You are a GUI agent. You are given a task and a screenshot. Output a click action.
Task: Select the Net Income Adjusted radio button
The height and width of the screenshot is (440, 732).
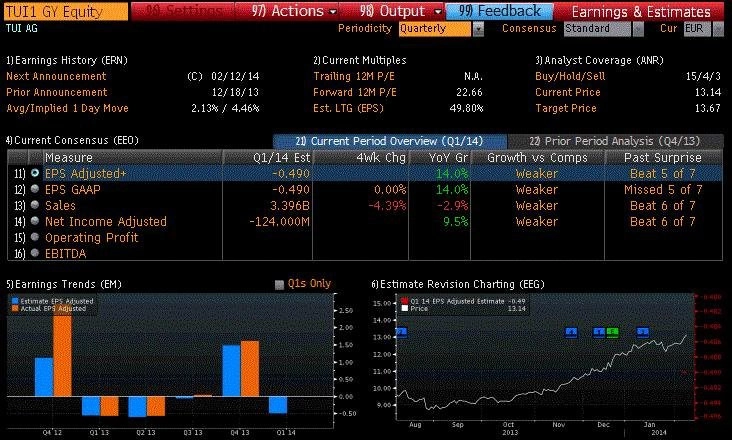35,221
